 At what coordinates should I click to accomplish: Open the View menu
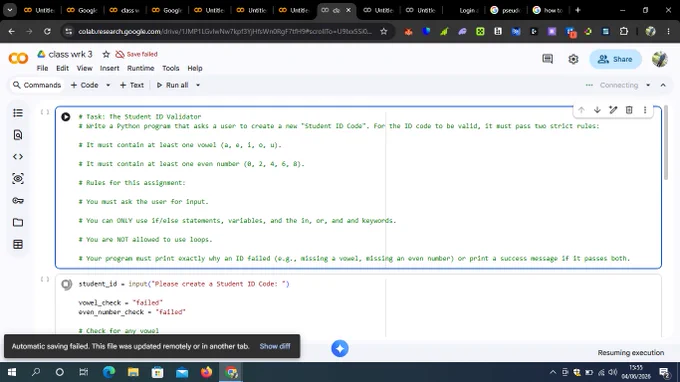click(85, 68)
